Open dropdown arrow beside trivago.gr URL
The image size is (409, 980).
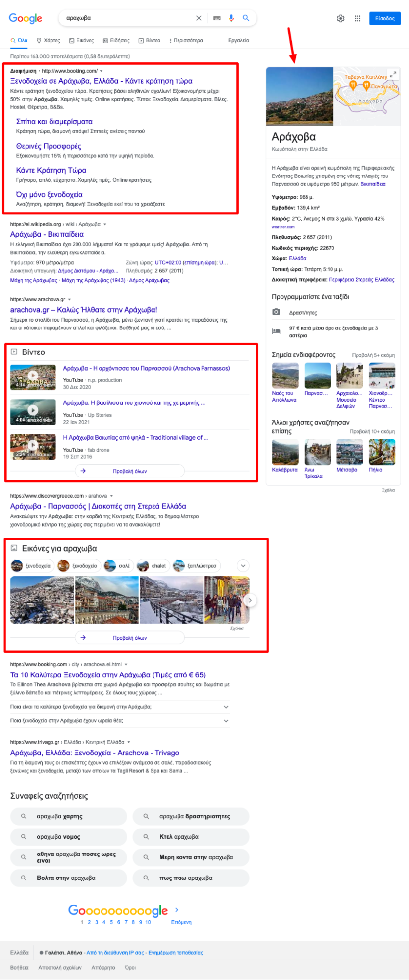tap(128, 742)
